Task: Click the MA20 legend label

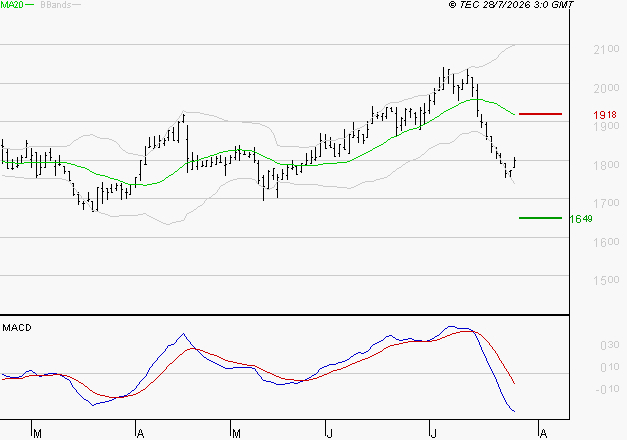Action: [x=12, y=5]
